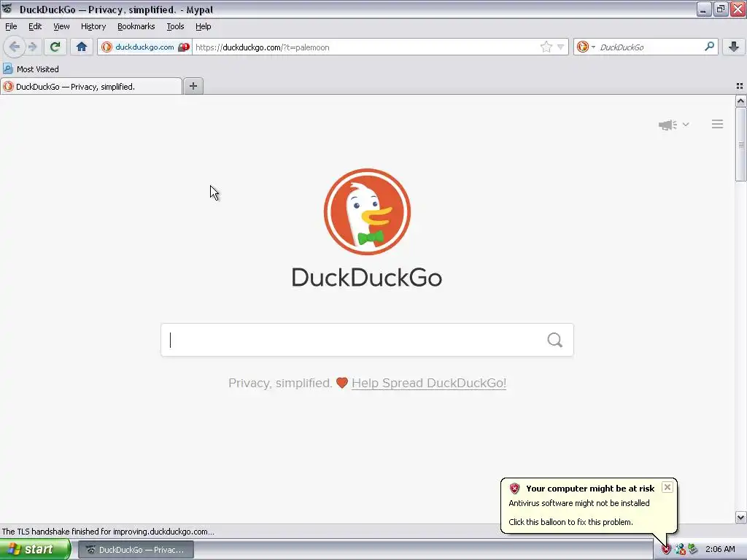Go forward with the Forward arrow button

click(32, 47)
